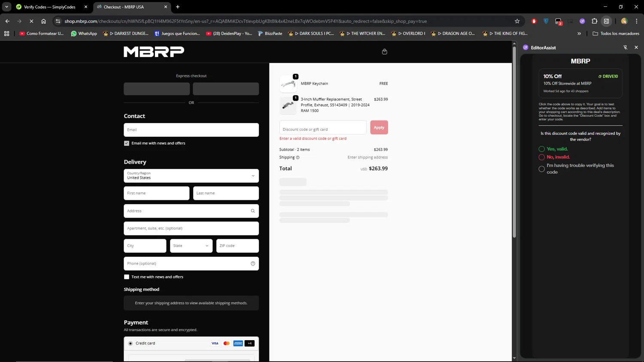
Task: Click the address search magnifier icon
Action: pos(253,211)
